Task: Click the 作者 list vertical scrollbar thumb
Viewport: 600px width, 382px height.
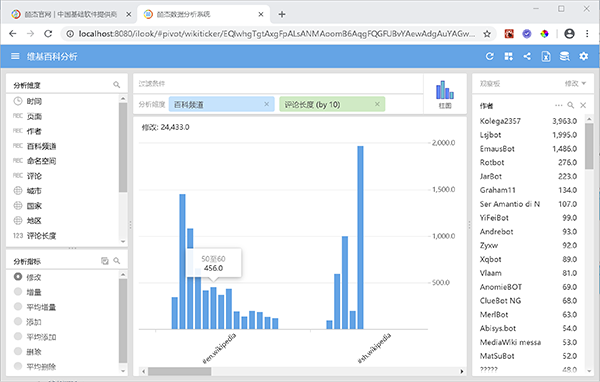Action: [589, 146]
